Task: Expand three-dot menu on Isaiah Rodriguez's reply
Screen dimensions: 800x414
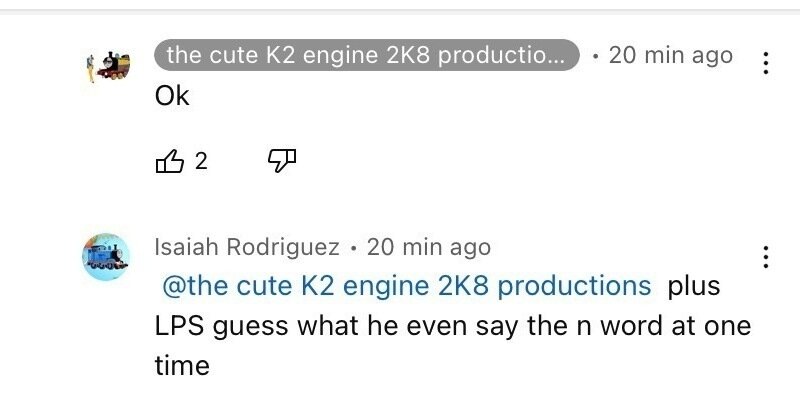Action: coord(765,256)
